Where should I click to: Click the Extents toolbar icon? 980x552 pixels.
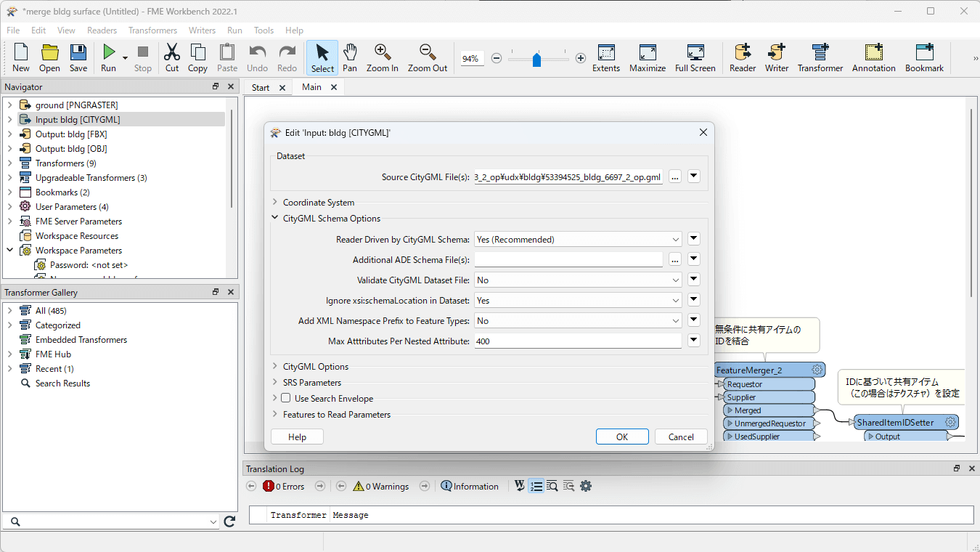click(606, 52)
